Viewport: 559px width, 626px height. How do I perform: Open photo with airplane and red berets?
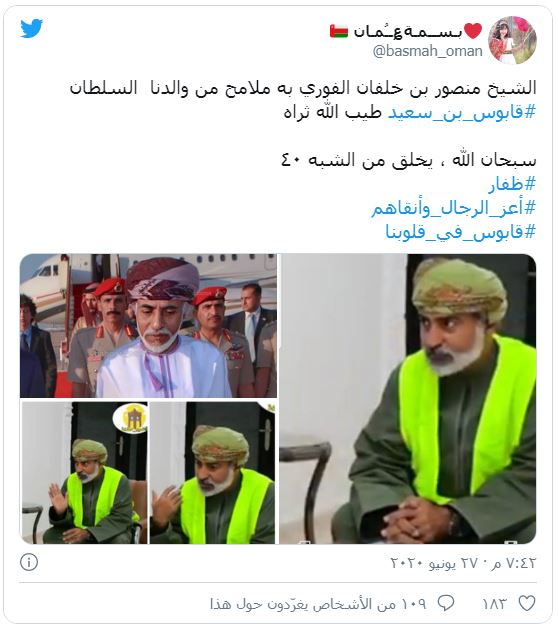(149, 326)
